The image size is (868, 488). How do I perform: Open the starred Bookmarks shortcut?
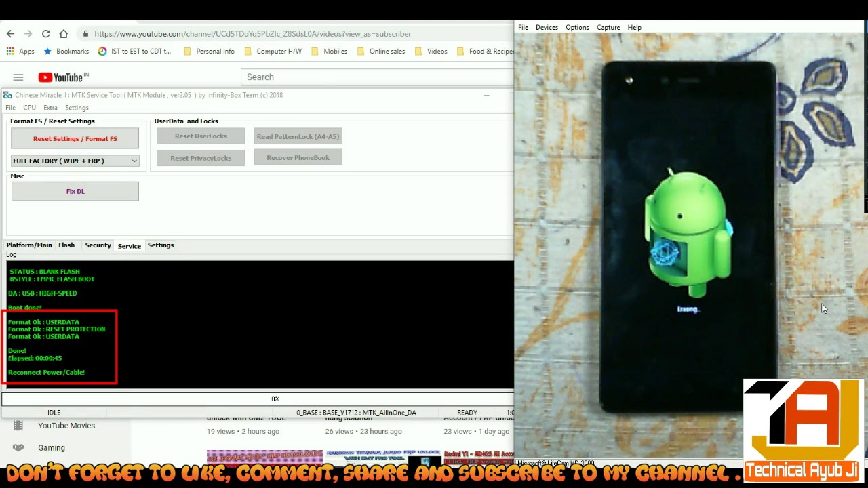[x=66, y=51]
